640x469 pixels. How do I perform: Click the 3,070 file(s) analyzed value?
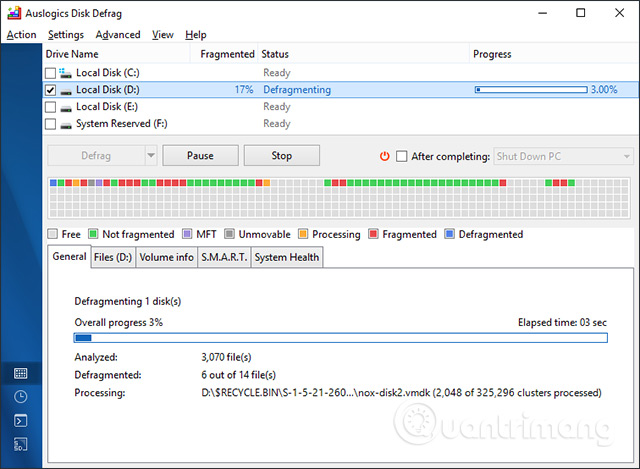pyautogui.click(x=226, y=357)
